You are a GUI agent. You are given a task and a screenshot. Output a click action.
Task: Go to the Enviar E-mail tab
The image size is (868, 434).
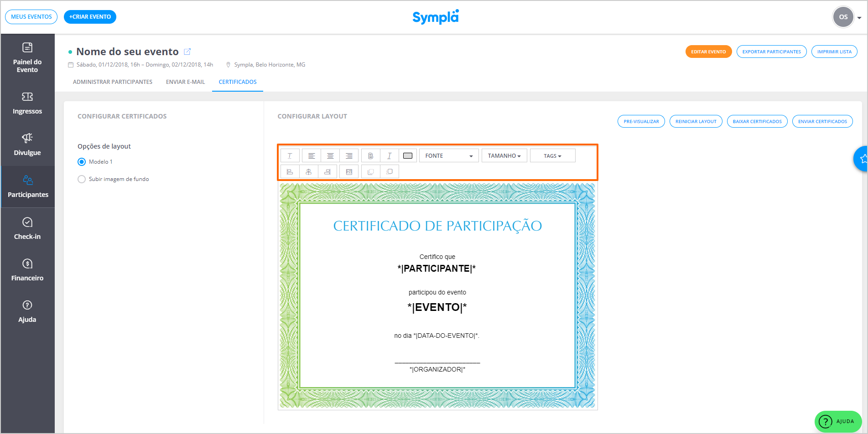(185, 82)
